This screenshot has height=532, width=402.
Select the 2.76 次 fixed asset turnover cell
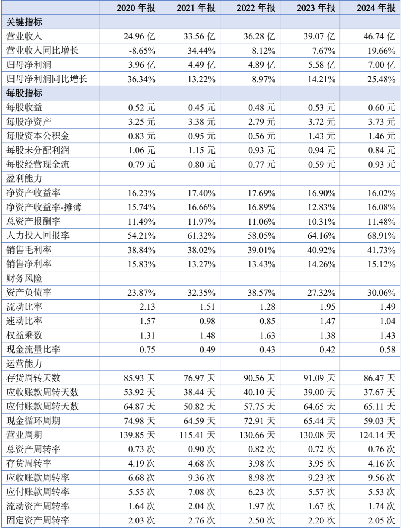tap(201, 520)
